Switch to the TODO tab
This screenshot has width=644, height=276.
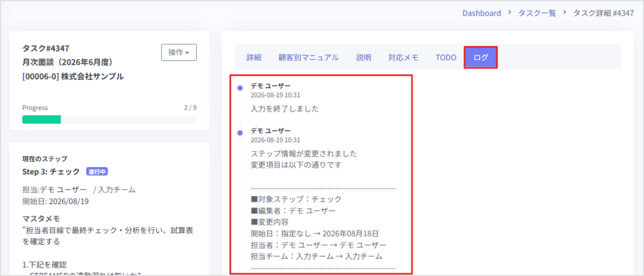click(x=446, y=57)
